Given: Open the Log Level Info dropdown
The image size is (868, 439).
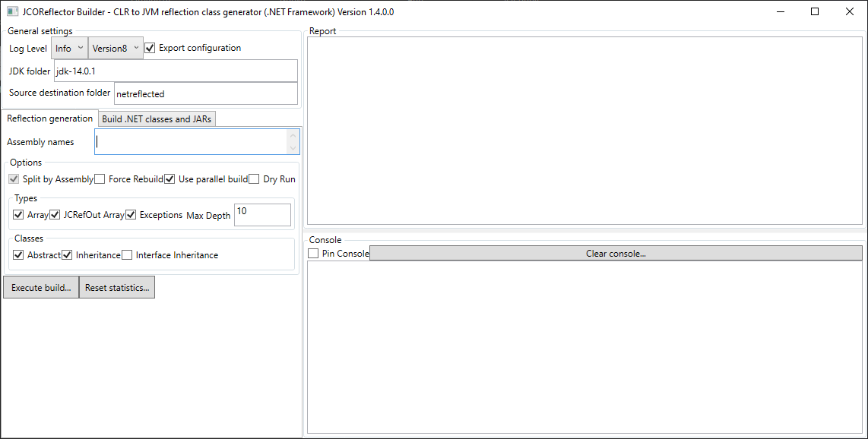Looking at the screenshot, I should click(70, 48).
